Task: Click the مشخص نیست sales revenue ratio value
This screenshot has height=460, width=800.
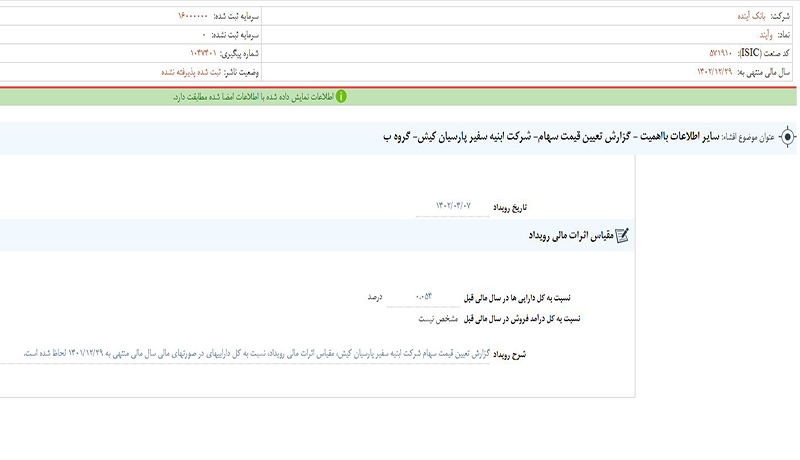Action: coord(438,319)
